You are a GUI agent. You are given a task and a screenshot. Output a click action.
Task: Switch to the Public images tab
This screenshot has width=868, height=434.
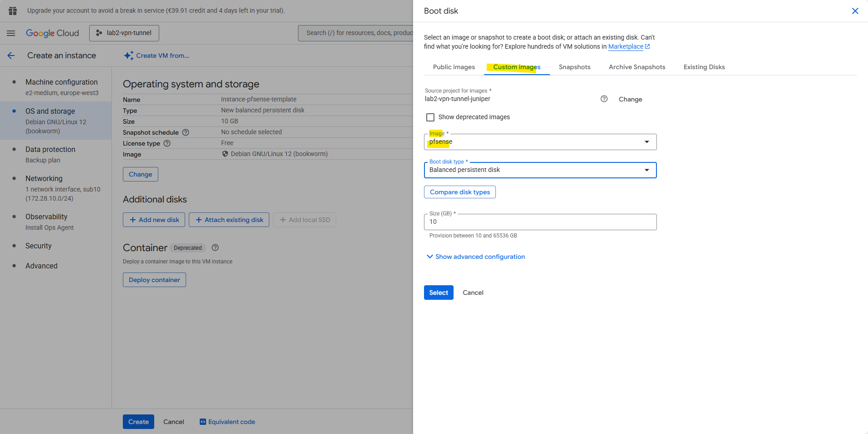coord(454,67)
